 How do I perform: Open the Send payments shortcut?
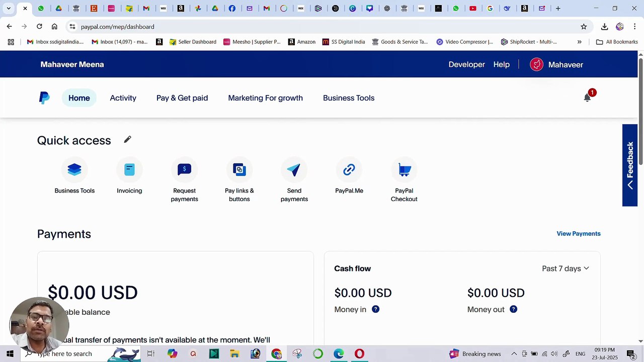pyautogui.click(x=294, y=169)
